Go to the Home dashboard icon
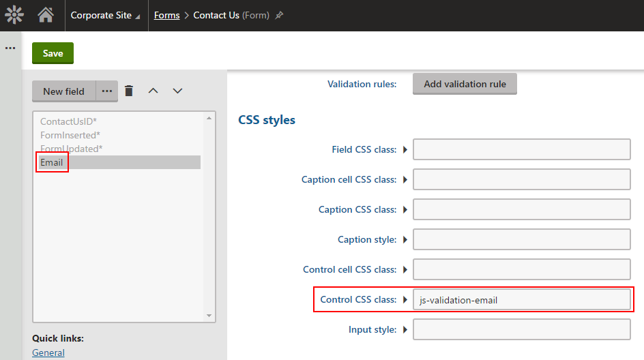 click(46, 15)
